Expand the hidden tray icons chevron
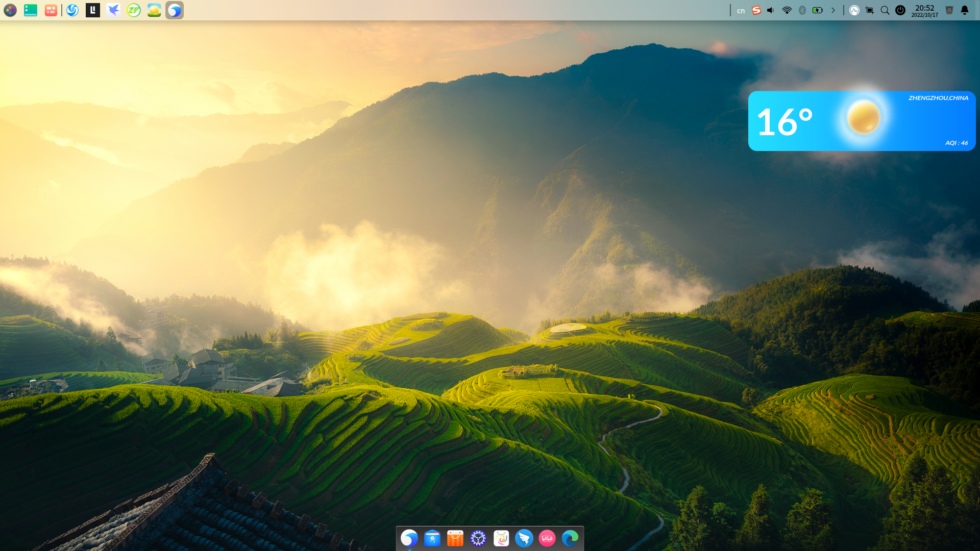This screenshot has width=980, height=551. pos(834,10)
